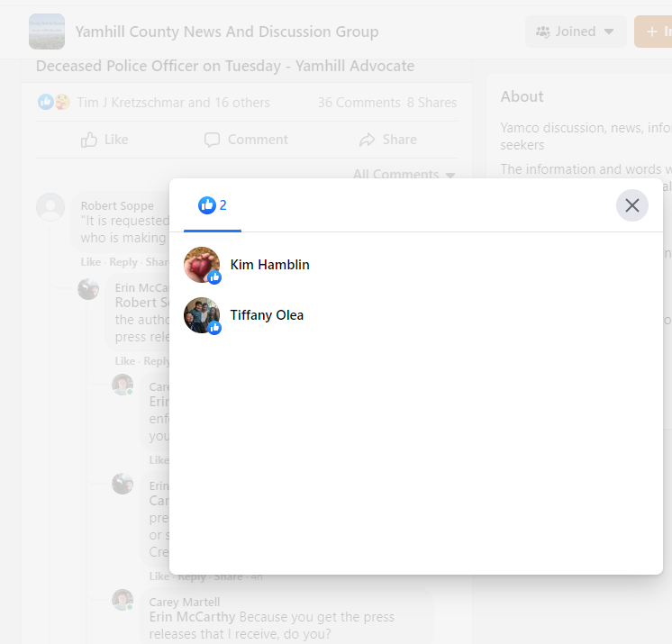Click Kim Hamblin's profile picture

(x=202, y=265)
